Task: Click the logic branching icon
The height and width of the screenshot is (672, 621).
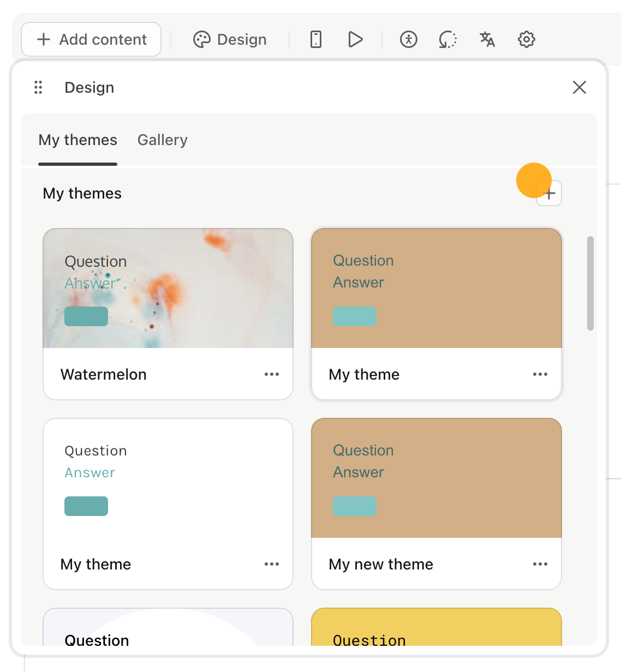Action: (447, 39)
